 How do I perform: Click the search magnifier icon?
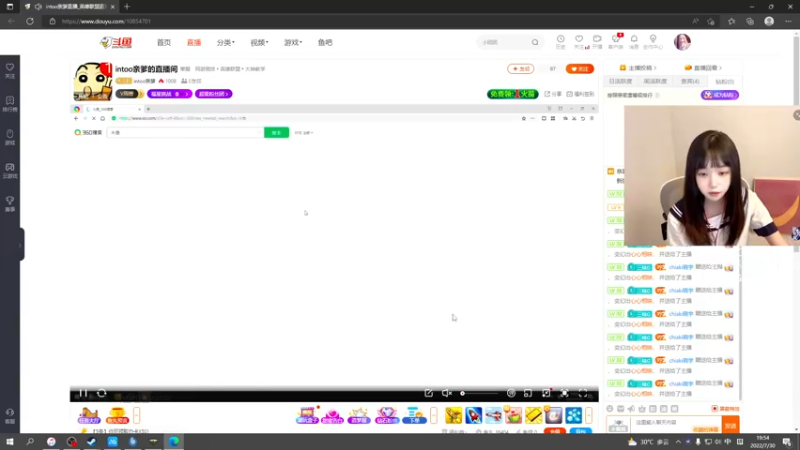(535, 42)
